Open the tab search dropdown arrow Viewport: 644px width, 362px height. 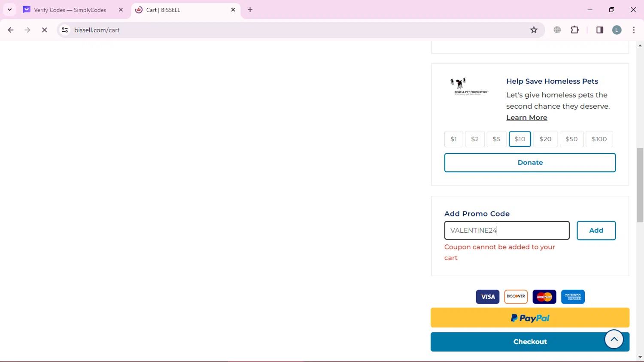click(9, 9)
